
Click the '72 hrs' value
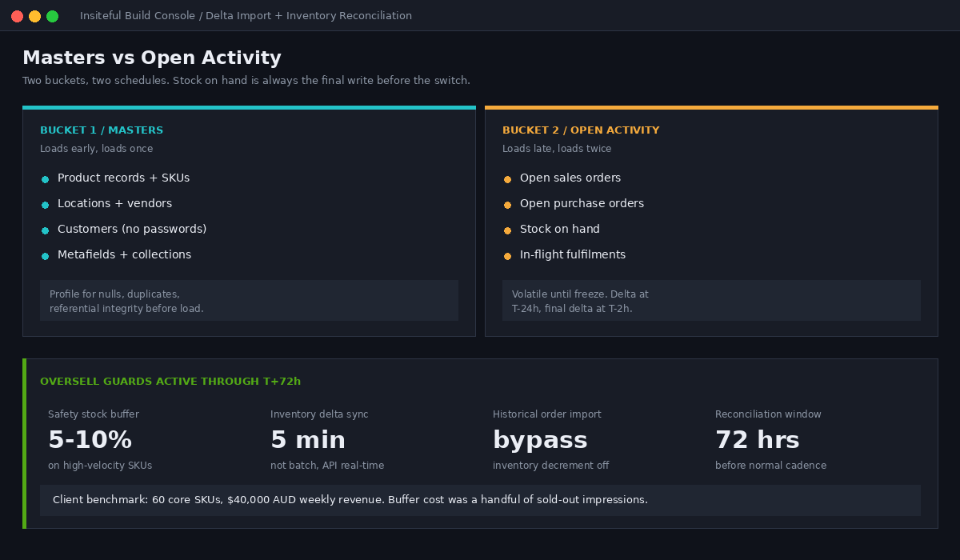tap(757, 440)
